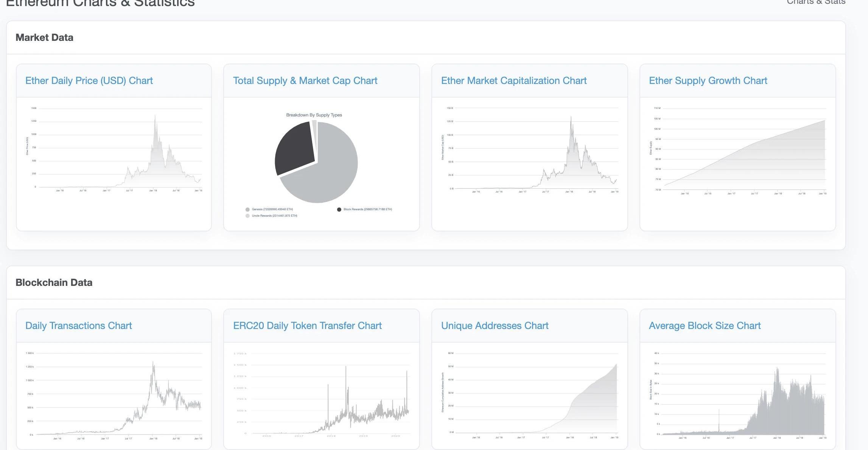Open the ERC20 Daily Token Transfer Chart link
This screenshot has width=868, height=450.
click(x=307, y=326)
